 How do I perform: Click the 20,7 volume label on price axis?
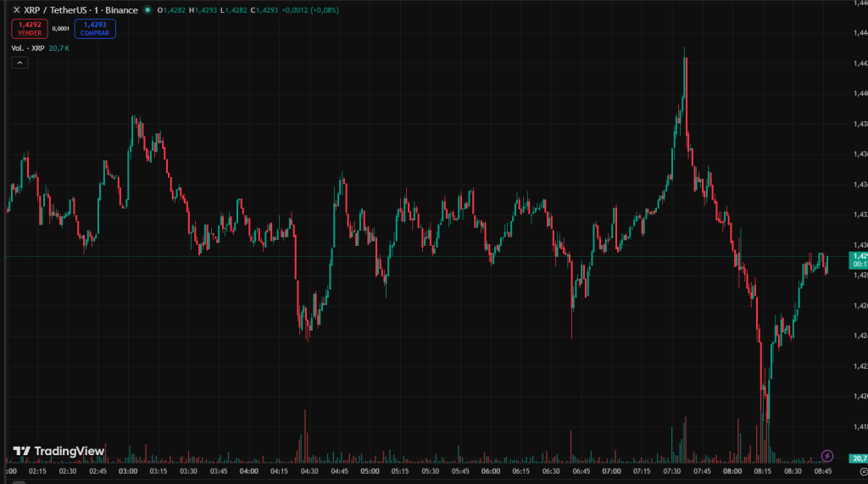[859, 459]
